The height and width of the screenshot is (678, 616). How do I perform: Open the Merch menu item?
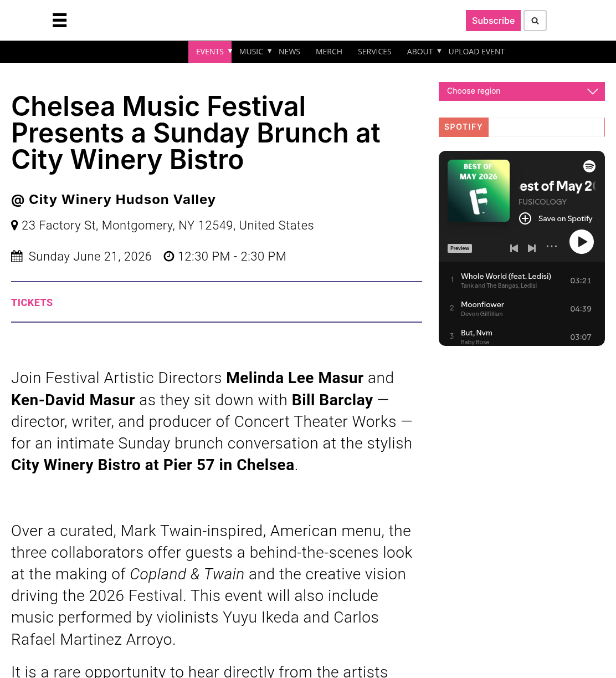click(x=329, y=52)
